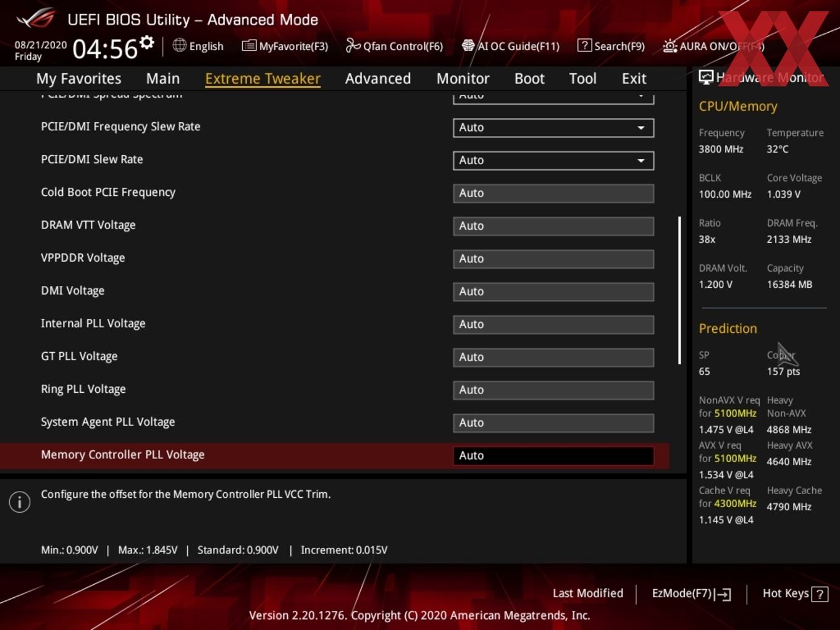This screenshot has width=840, height=630.
Task: Click the Hot Keys question mark icon
Action: 820,594
